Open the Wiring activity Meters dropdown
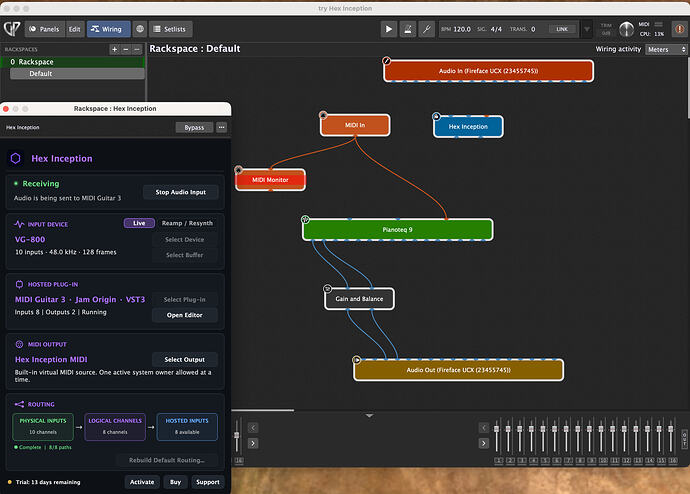 [666, 49]
